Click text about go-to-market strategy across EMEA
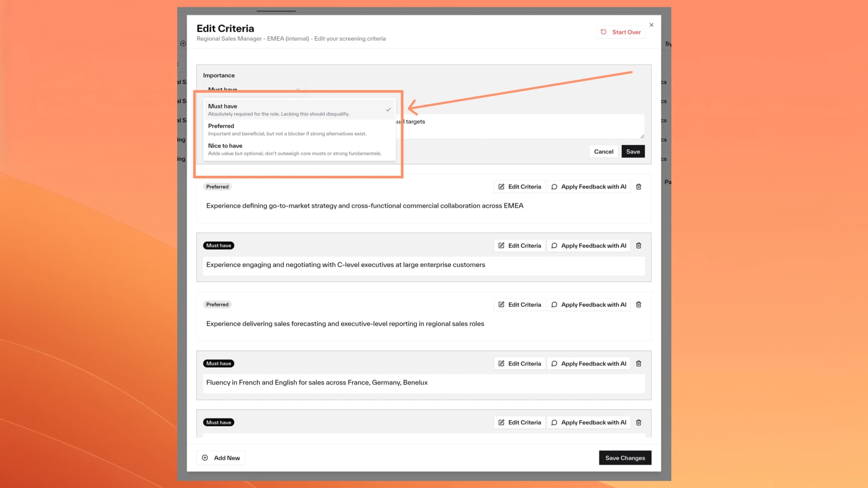 tap(365, 206)
